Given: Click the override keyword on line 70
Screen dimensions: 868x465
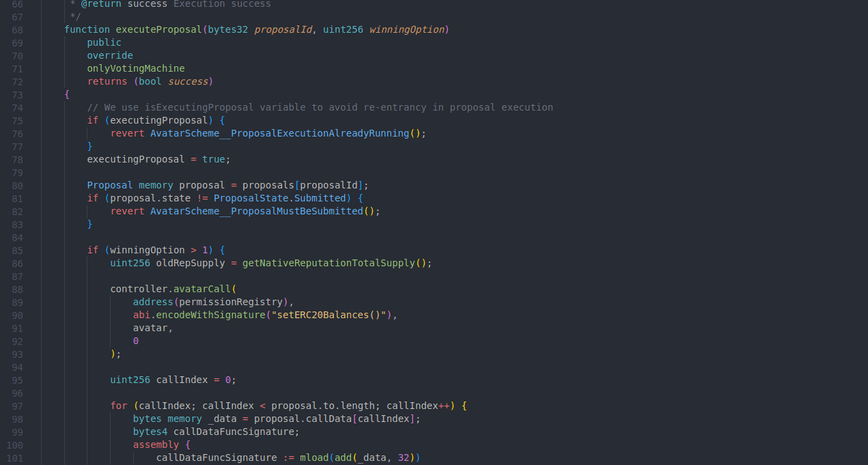Looking at the screenshot, I should 109,55.
